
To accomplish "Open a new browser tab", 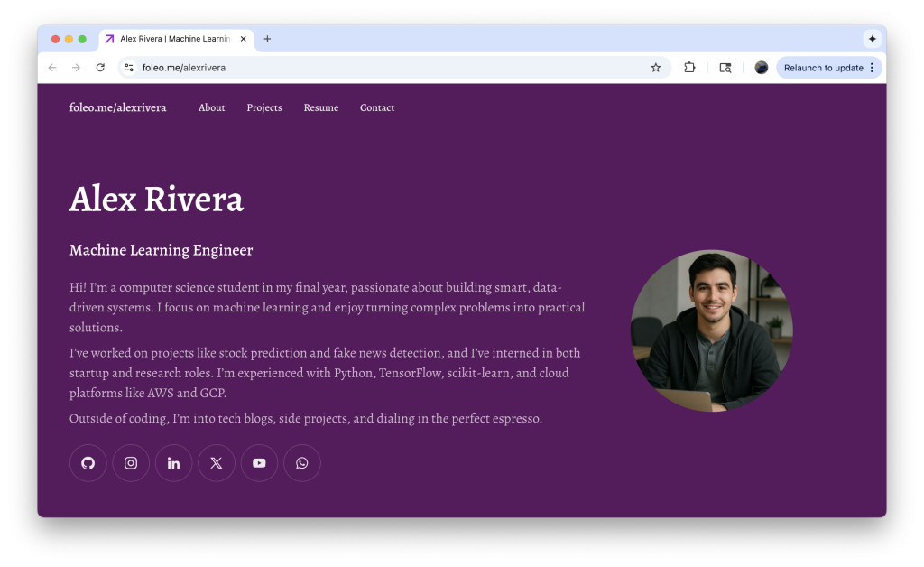I will point(267,39).
